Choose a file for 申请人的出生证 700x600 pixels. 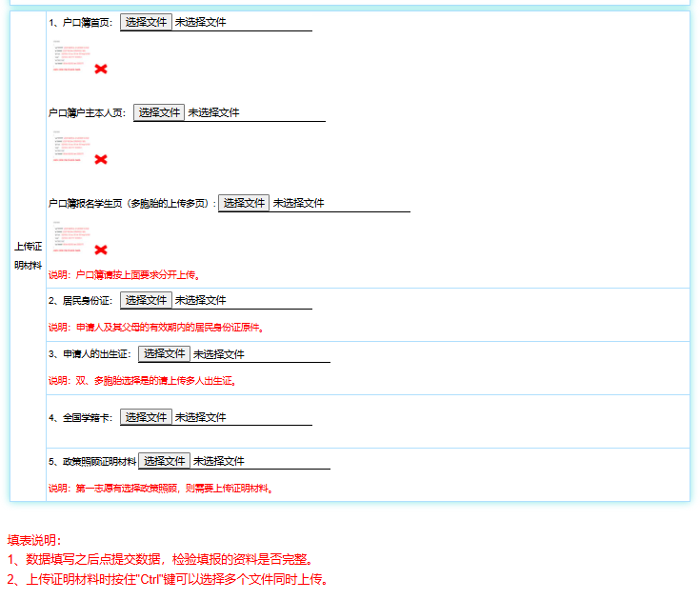(x=164, y=353)
